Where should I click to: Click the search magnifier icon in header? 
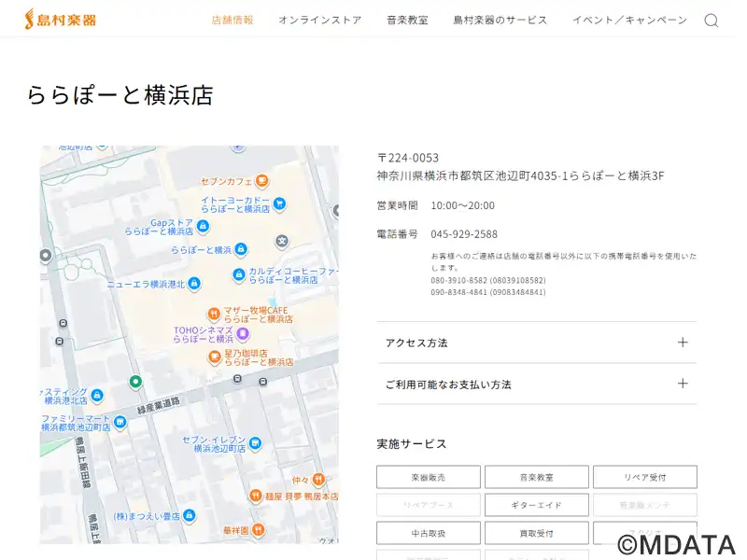[711, 21]
